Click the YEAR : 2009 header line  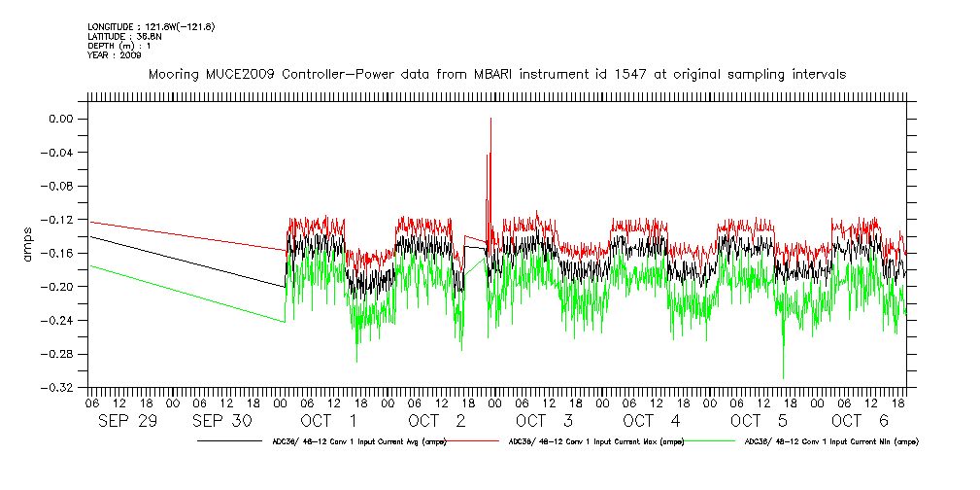115,55
